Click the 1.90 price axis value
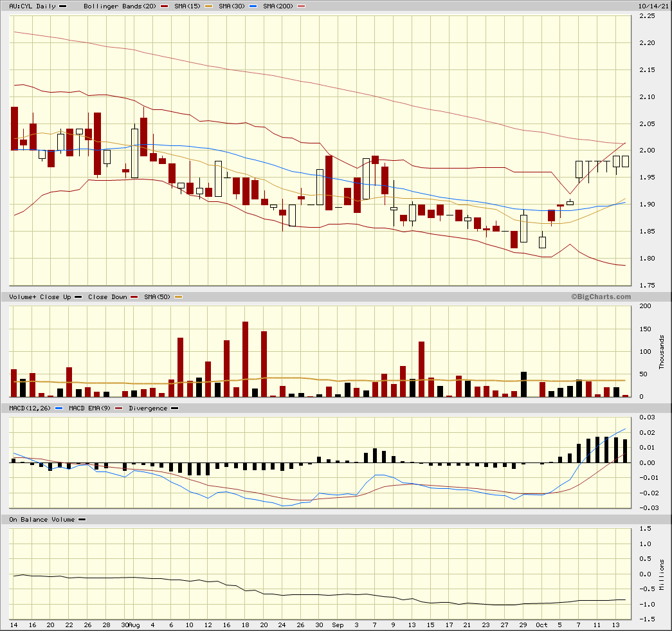The image size is (672, 631). pyautogui.click(x=647, y=205)
